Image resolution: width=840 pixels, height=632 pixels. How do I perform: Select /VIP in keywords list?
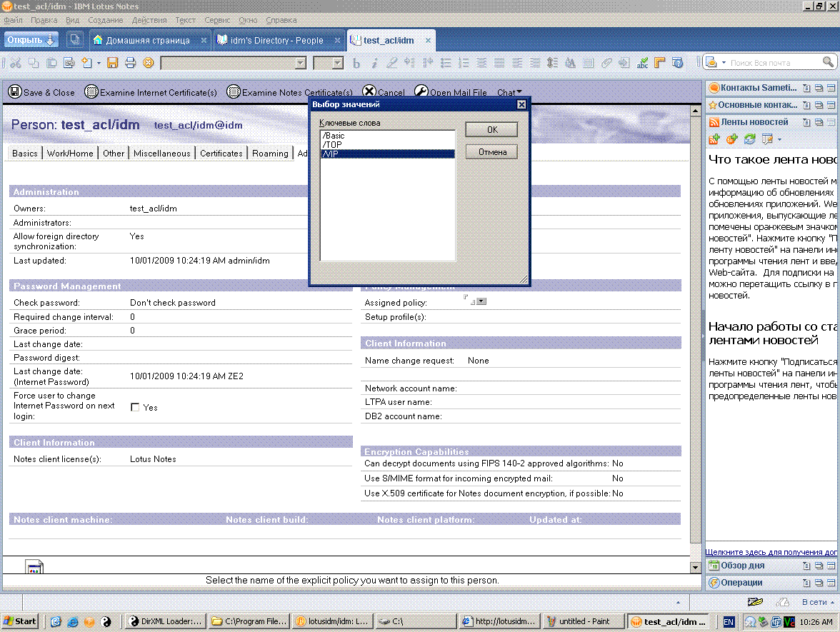click(387, 154)
